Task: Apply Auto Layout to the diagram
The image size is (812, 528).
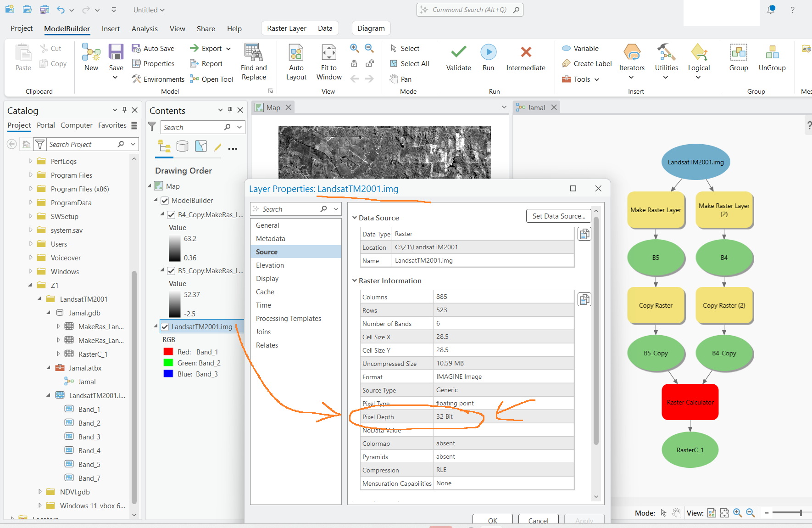Action: coord(296,60)
